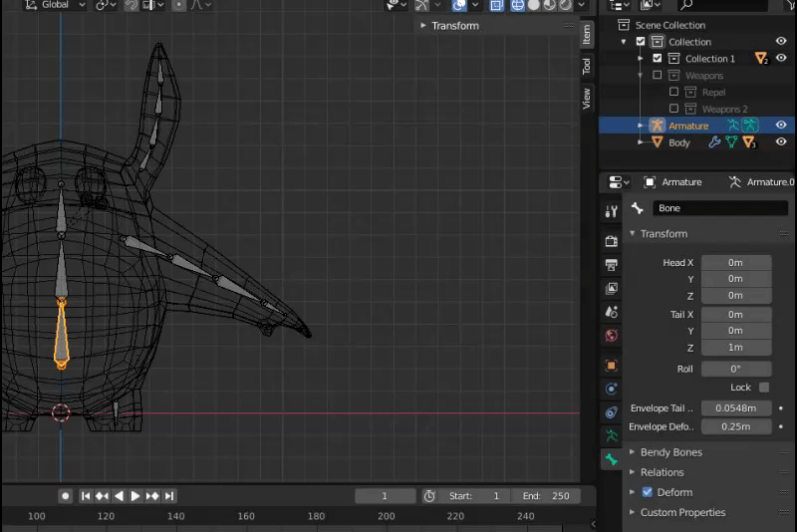Click the bone name field

pyautogui.click(x=719, y=208)
